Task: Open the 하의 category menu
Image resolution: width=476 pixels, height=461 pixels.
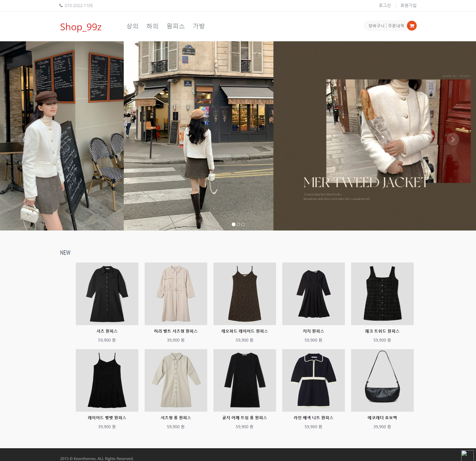Action: point(152,26)
